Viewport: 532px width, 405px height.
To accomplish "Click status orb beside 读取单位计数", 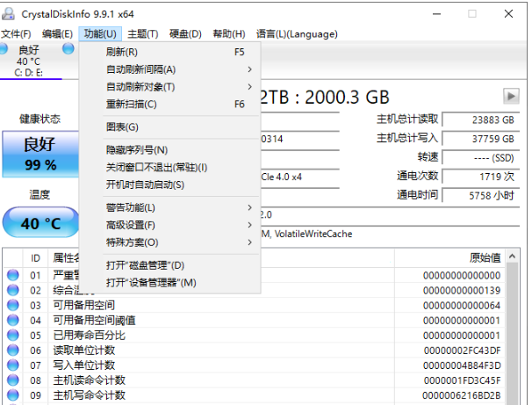I will click(x=13, y=350).
